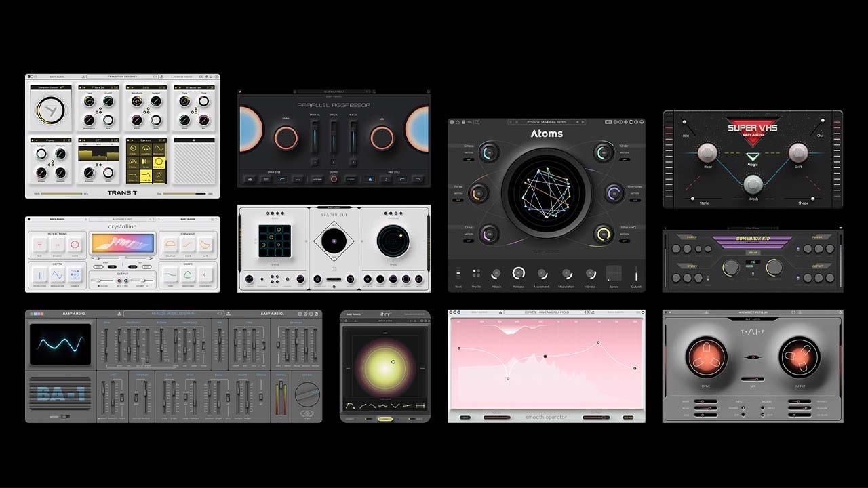Viewport: 868px width, 488px height.
Task: Click the Space XY-pad icon in Atoms
Action: (x=614, y=273)
